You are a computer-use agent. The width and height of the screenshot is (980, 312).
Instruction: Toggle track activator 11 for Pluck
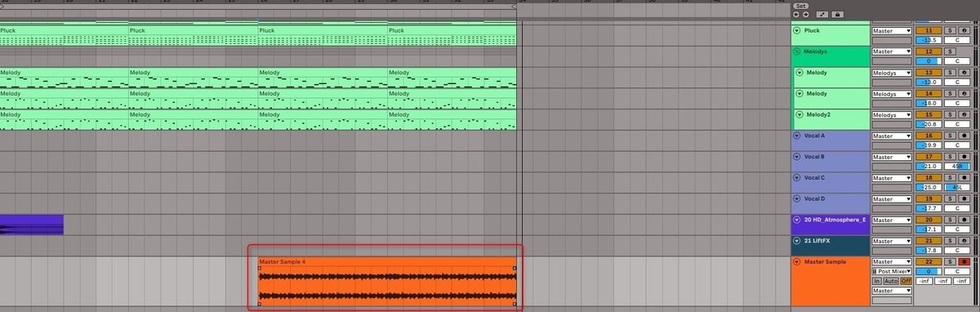(929, 31)
